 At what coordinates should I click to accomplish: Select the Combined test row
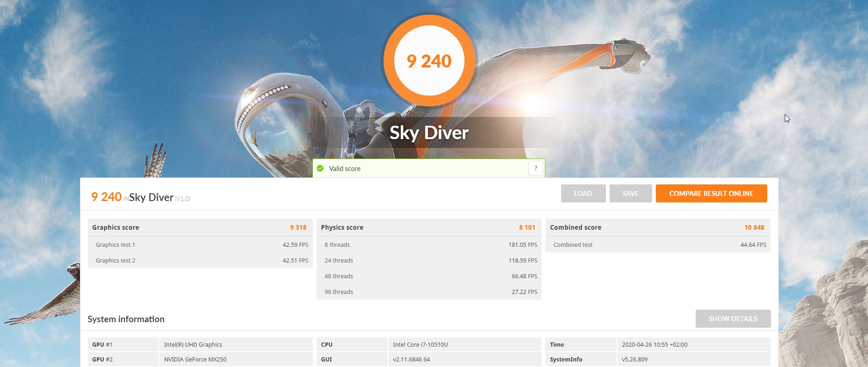(x=658, y=245)
